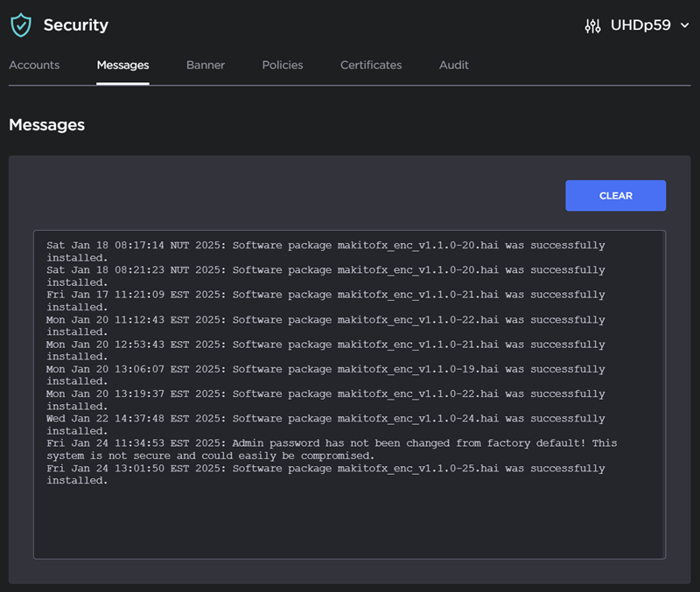Image resolution: width=700 pixels, height=592 pixels.
Task: Click the Sat Jan 18 08:17:14 log entry
Action: [325, 251]
